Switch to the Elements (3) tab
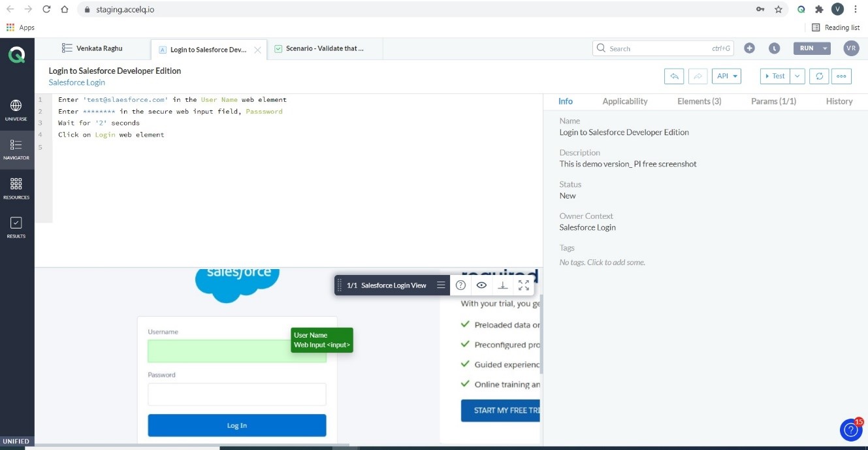The height and width of the screenshot is (450, 868). coord(699,101)
